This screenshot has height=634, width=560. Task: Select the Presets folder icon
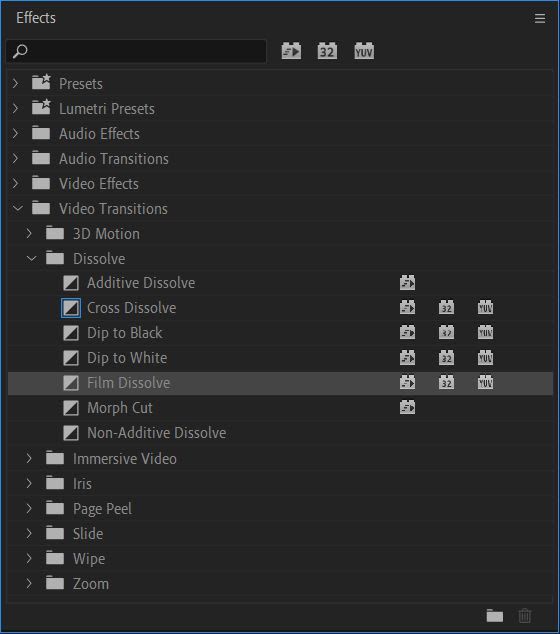click(41, 82)
